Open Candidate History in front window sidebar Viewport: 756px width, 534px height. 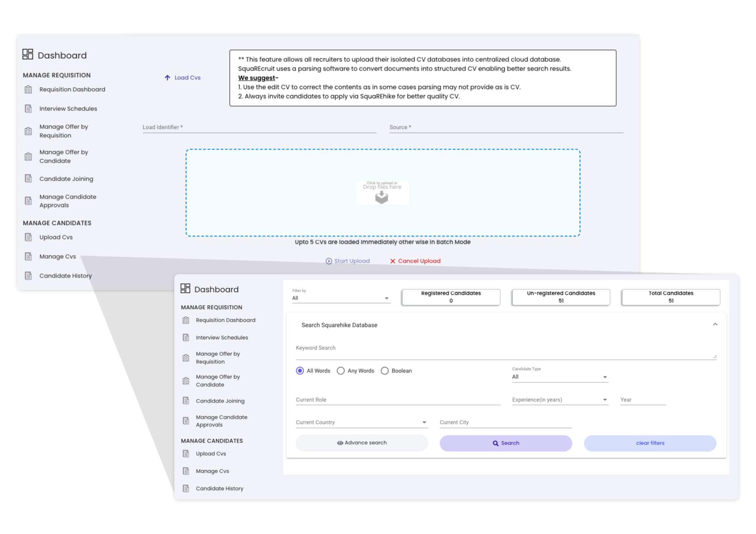pos(220,488)
